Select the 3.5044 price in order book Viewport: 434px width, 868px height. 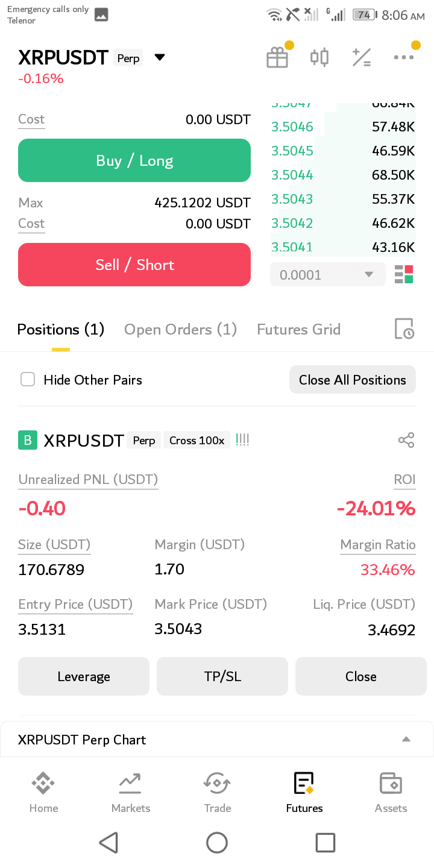[x=292, y=175]
